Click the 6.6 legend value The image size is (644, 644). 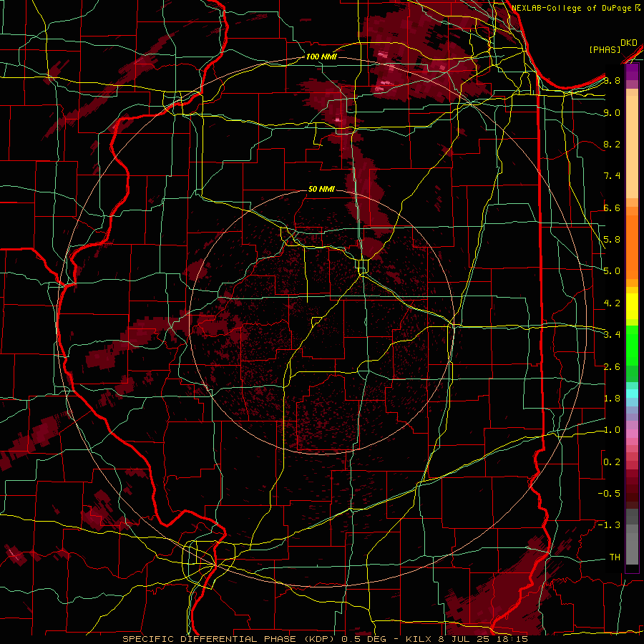(x=612, y=208)
